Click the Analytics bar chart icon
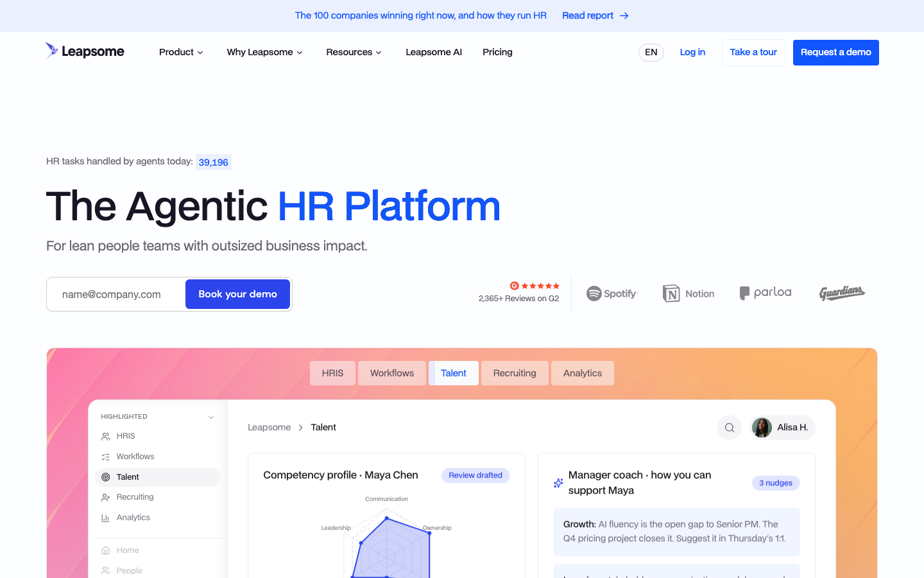This screenshot has width=924, height=578. pos(106,518)
